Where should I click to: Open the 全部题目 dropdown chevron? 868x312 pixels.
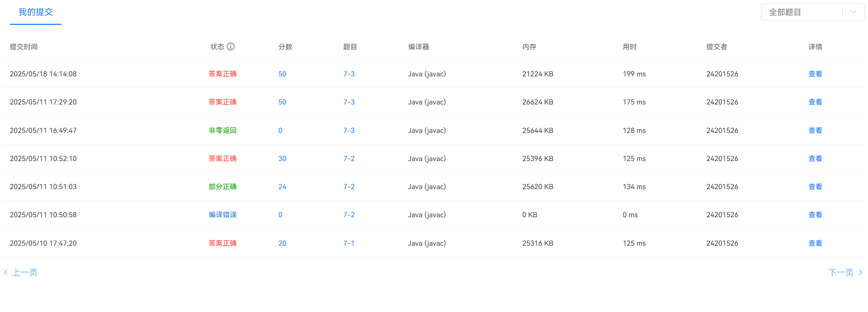(853, 12)
